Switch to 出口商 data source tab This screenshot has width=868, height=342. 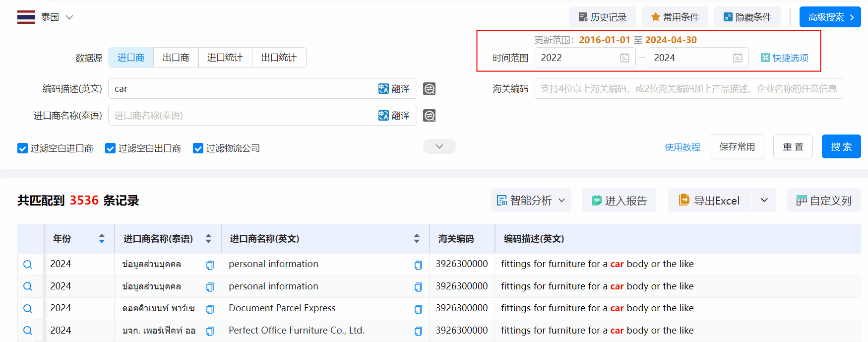(x=176, y=58)
